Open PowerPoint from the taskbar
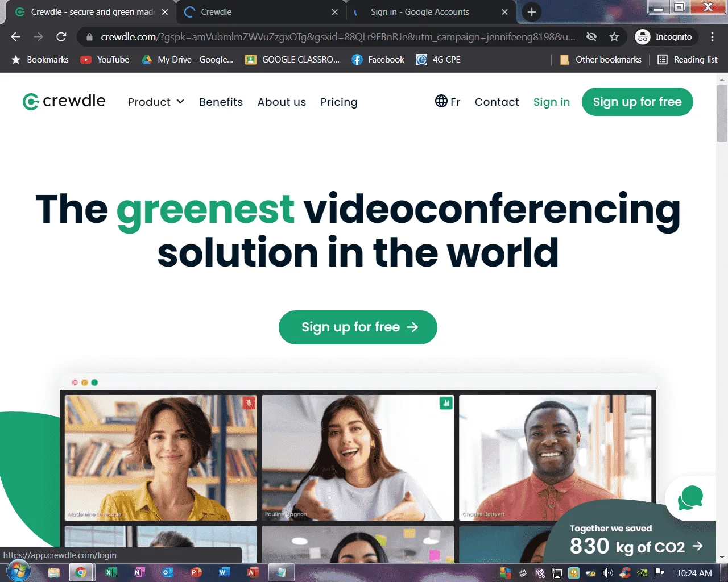Image resolution: width=728 pixels, height=582 pixels. [x=196, y=572]
